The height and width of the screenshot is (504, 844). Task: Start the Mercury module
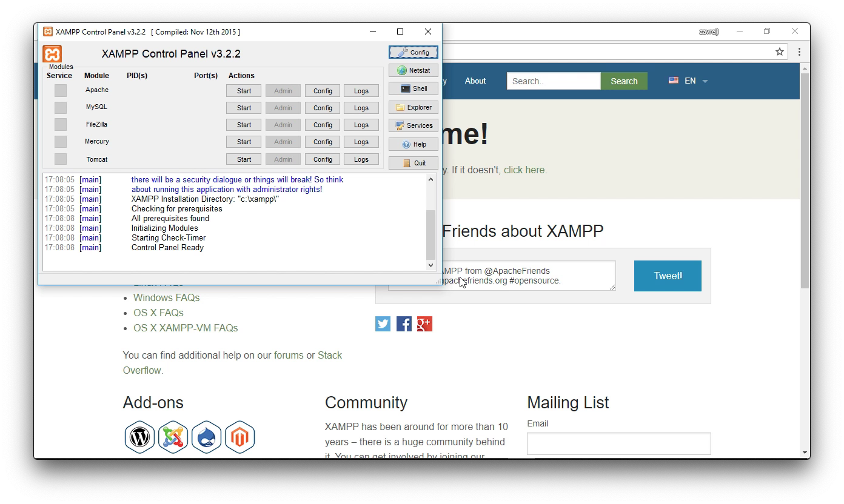click(x=244, y=142)
